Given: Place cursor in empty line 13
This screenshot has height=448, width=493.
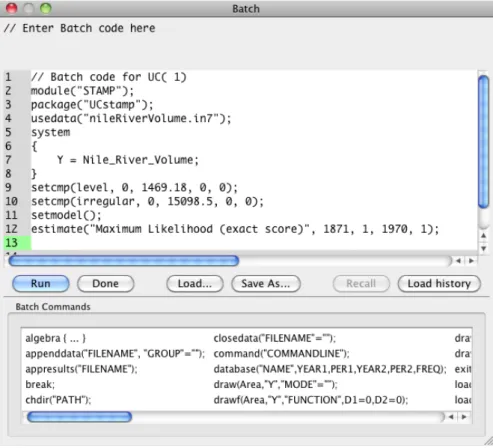Looking at the screenshot, I should click(253, 243).
